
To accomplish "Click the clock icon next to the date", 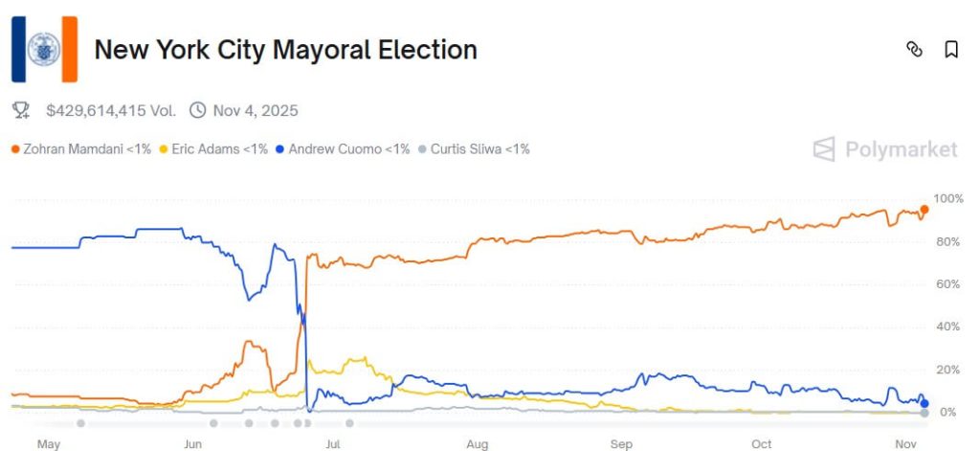I will [x=198, y=110].
